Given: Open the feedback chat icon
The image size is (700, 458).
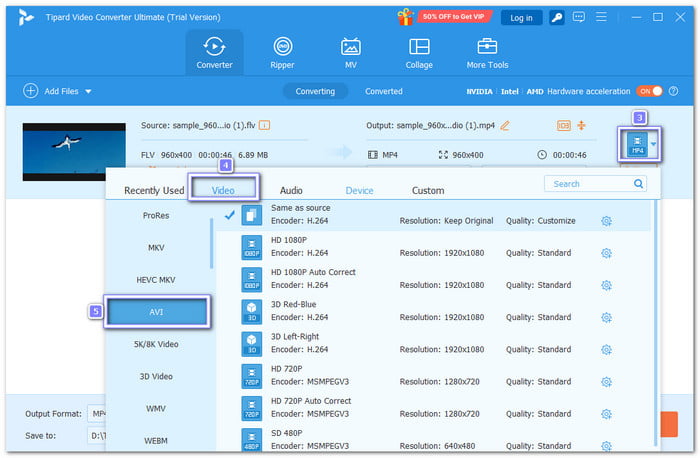Looking at the screenshot, I should (x=579, y=17).
